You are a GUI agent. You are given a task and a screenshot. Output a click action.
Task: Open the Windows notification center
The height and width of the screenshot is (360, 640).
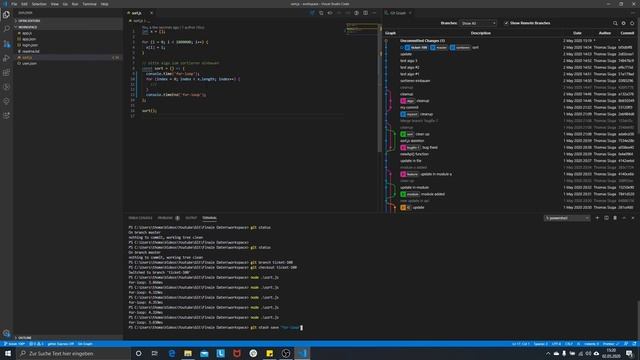[x=629, y=353]
